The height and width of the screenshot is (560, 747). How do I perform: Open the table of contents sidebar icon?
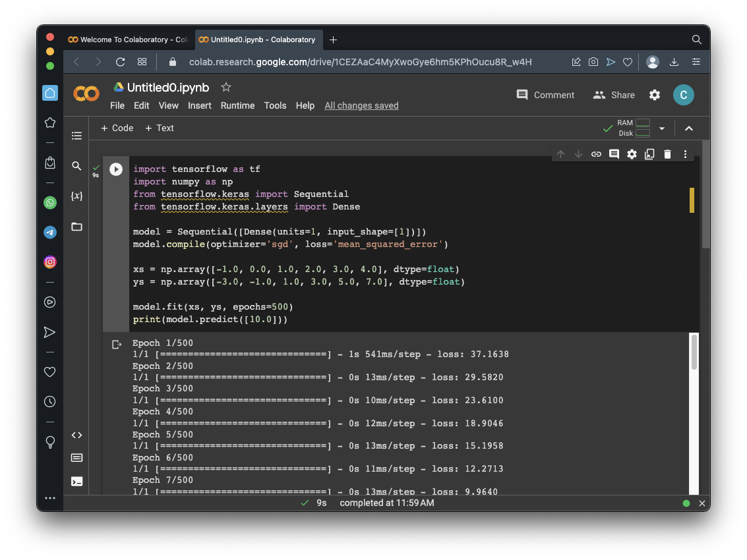(76, 136)
